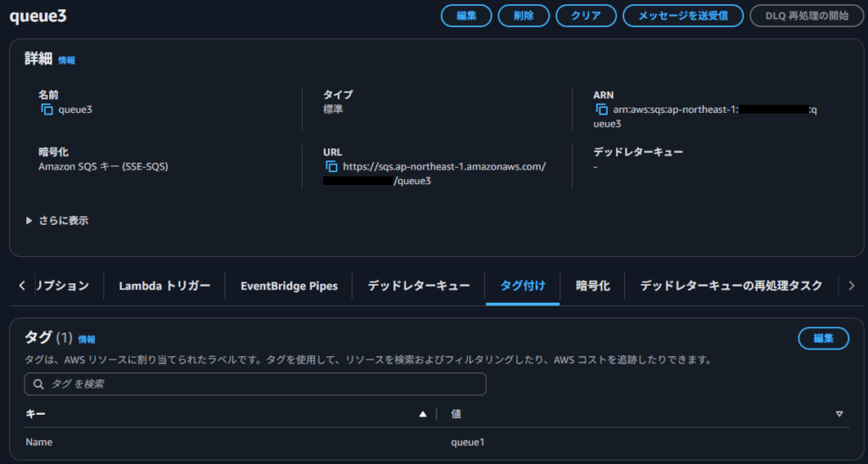Open the 情報 link next to 詳細
The height and width of the screenshot is (464, 868).
coord(66,60)
